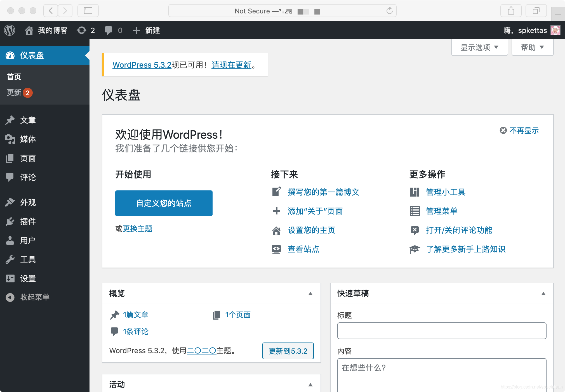Open the 更新 submenu with badge 2
This screenshot has width=565, height=392.
click(x=20, y=93)
